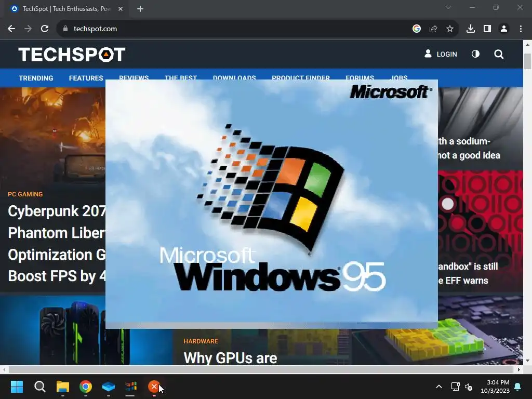Toggle TechSpot dark/light theme

click(x=476, y=54)
